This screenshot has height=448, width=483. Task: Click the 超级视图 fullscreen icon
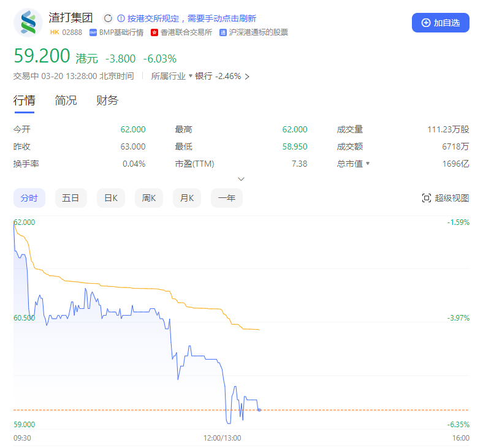427,198
